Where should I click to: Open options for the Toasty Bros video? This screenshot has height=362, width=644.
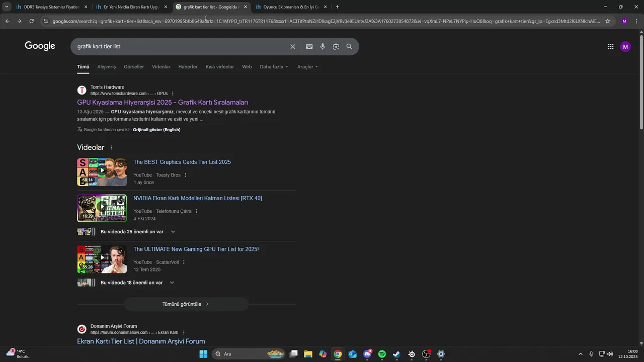coord(185,175)
